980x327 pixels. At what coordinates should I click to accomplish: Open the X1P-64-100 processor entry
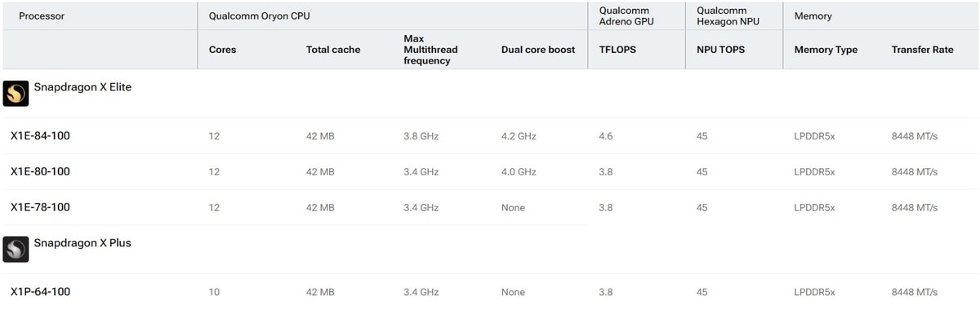40,292
